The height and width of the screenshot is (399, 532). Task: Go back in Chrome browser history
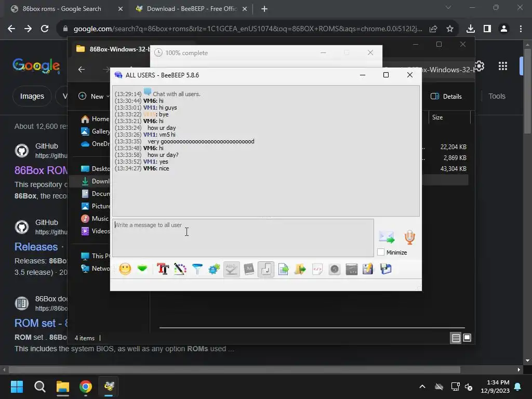[x=11, y=29]
